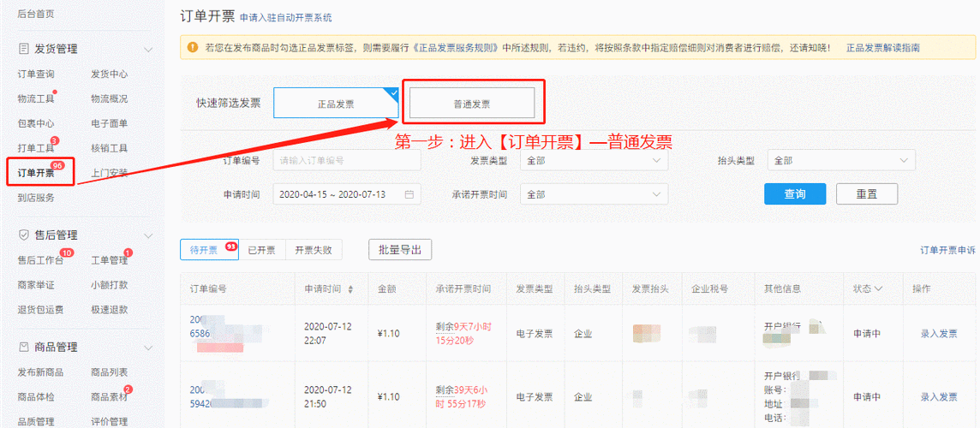Open 申请入驻自动开票系统 link
Image resolution: width=980 pixels, height=428 pixels.
coord(285,17)
